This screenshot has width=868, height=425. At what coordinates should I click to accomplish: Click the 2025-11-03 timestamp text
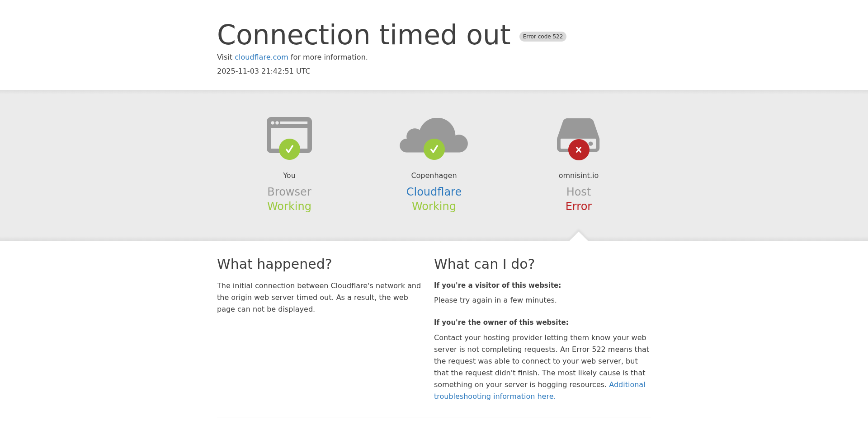click(264, 71)
